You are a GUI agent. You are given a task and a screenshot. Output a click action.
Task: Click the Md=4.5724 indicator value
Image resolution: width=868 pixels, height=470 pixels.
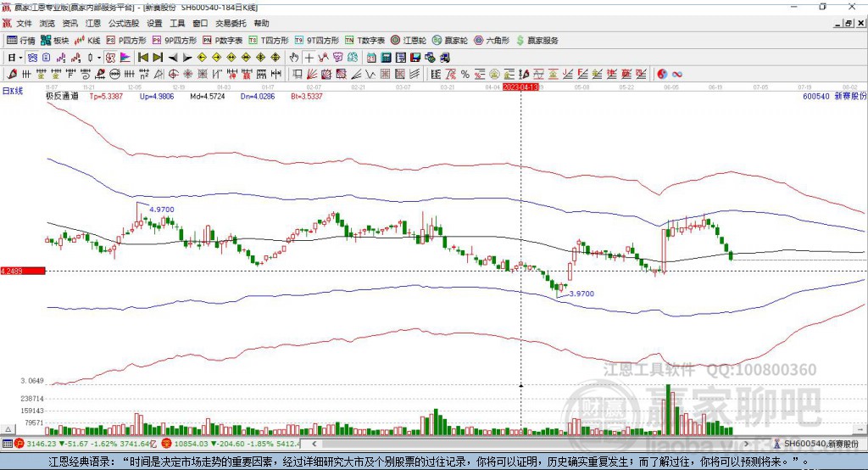point(208,97)
